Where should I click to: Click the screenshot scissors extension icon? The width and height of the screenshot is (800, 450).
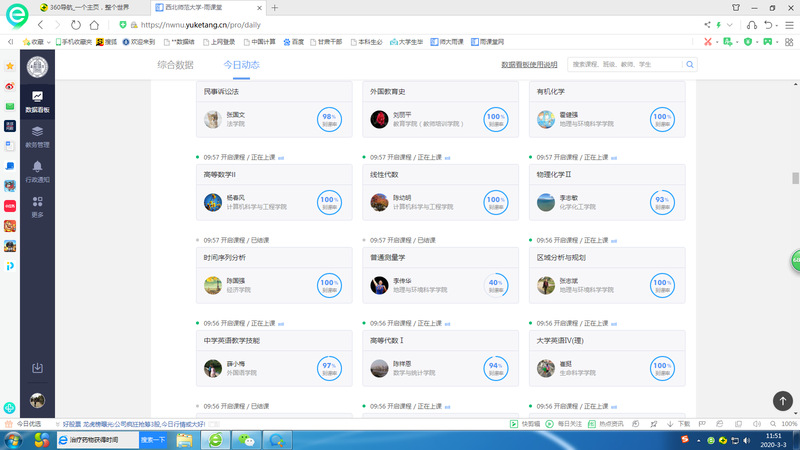tap(708, 42)
